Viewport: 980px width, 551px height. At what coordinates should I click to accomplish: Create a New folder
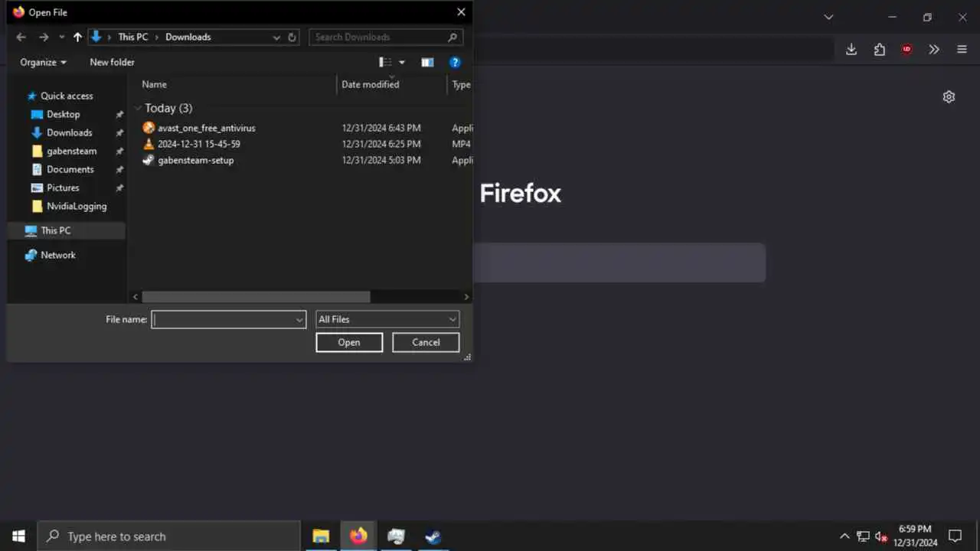click(x=112, y=62)
